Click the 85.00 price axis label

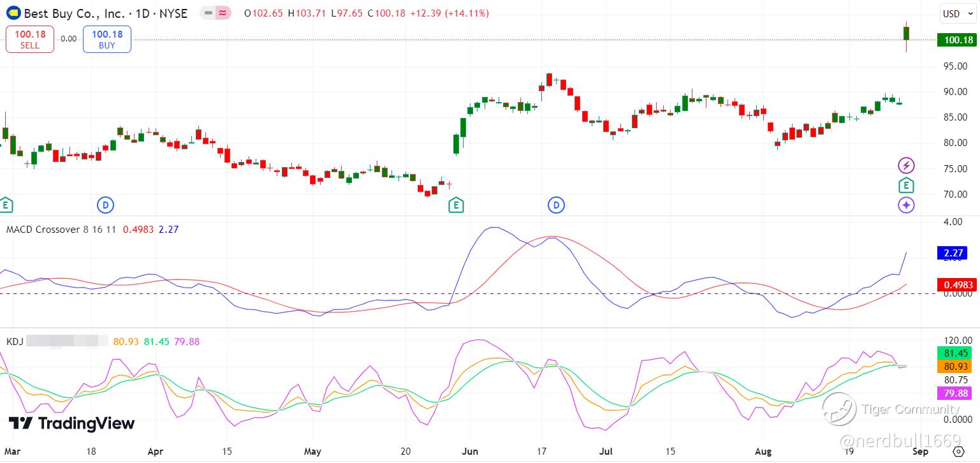(x=956, y=117)
